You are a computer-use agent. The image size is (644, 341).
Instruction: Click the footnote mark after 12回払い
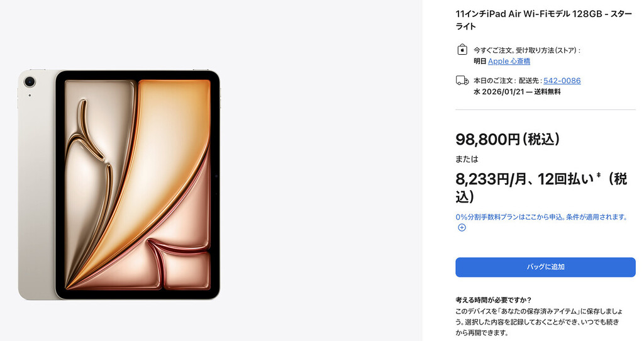click(599, 176)
